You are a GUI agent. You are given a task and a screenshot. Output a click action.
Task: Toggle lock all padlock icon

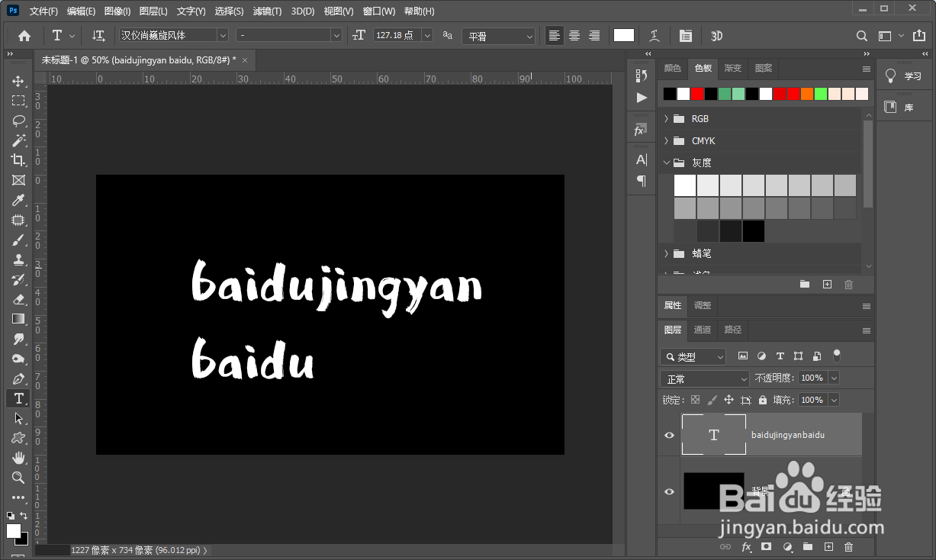762,400
